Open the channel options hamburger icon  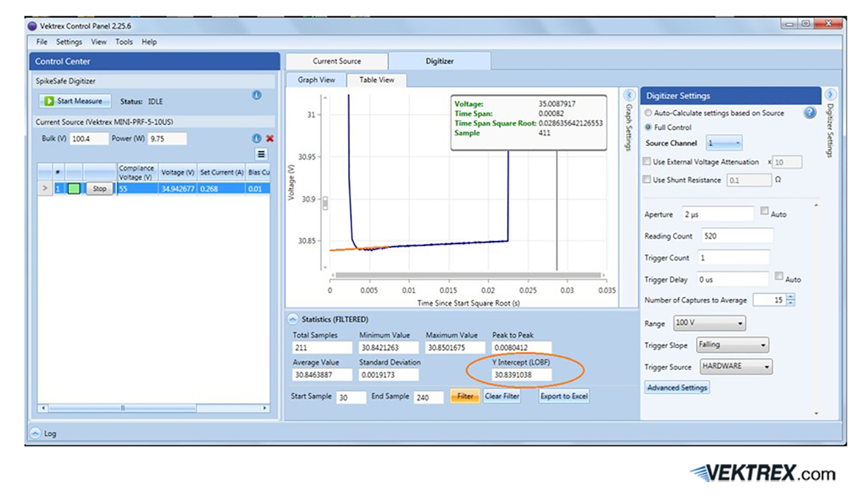click(262, 154)
